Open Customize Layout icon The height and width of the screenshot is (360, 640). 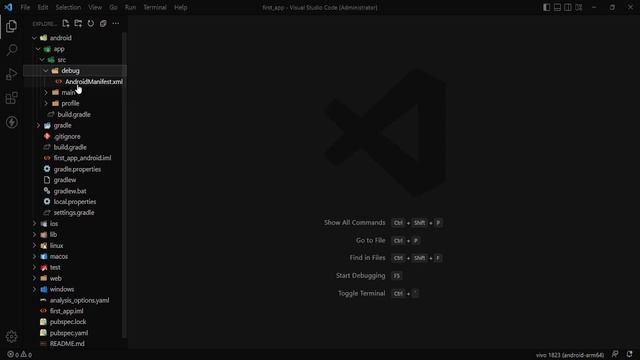tap(579, 7)
